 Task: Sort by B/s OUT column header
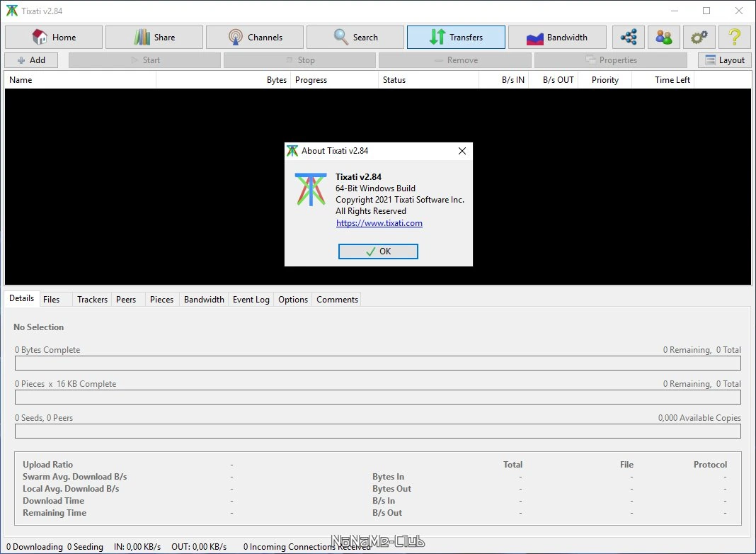(554, 80)
